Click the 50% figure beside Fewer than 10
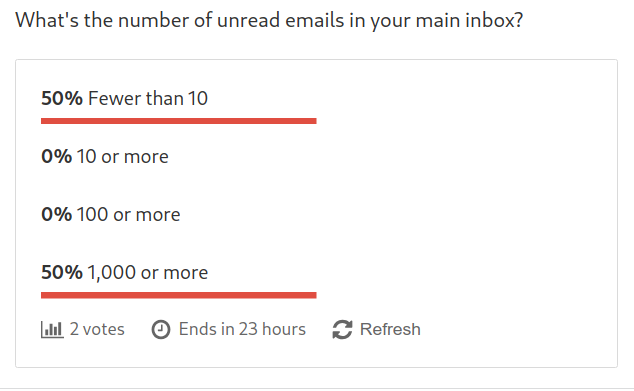 (x=62, y=98)
